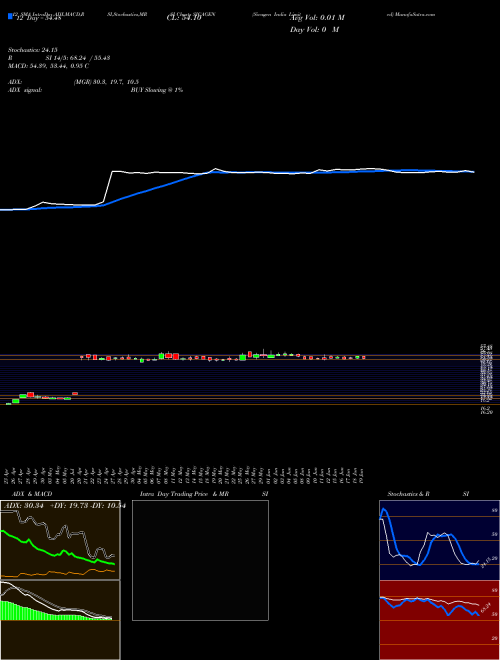The image size is (500, 660).
Task: Select the '12 Day=34.48' SMA reading
Action: (x=39, y=18)
